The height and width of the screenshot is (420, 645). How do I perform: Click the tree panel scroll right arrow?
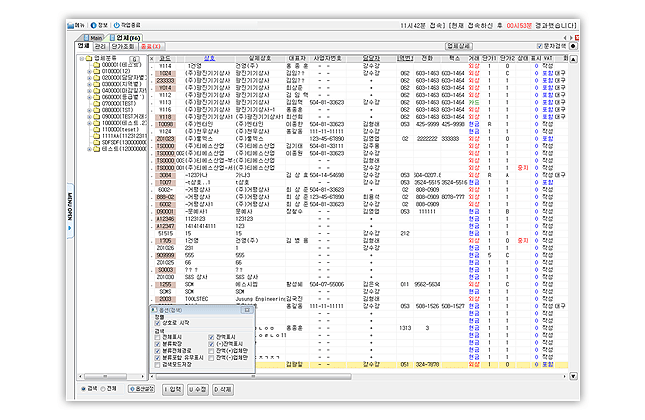tap(142, 376)
